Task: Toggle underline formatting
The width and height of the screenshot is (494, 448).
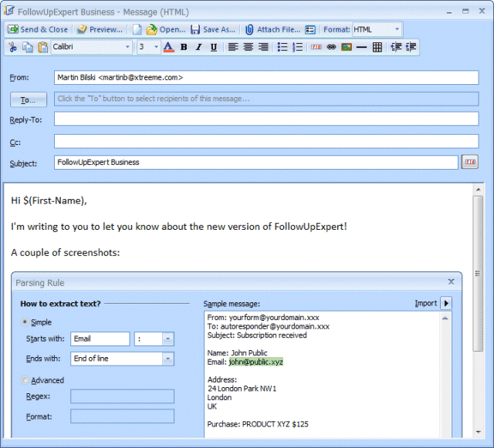Action: tap(214, 47)
